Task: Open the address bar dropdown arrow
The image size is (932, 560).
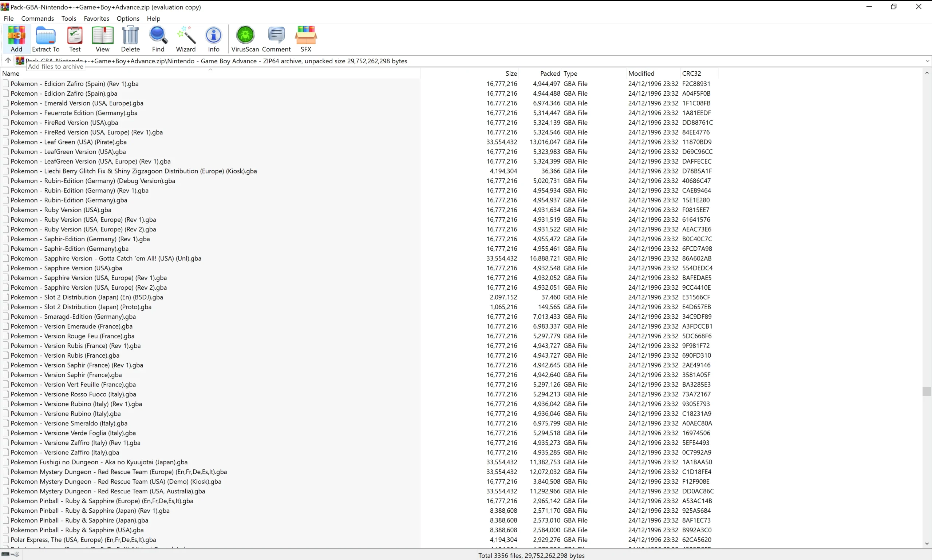Action: tap(927, 61)
